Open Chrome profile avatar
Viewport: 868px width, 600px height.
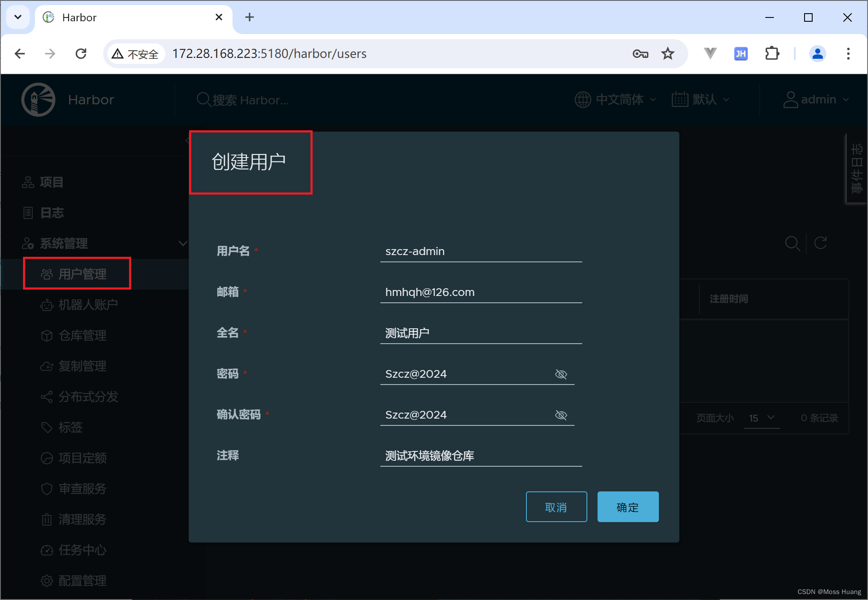[817, 54]
